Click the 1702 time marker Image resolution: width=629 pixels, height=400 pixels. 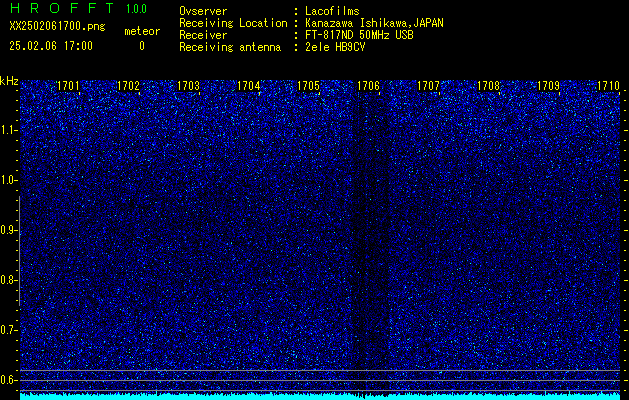pyautogui.click(x=128, y=86)
